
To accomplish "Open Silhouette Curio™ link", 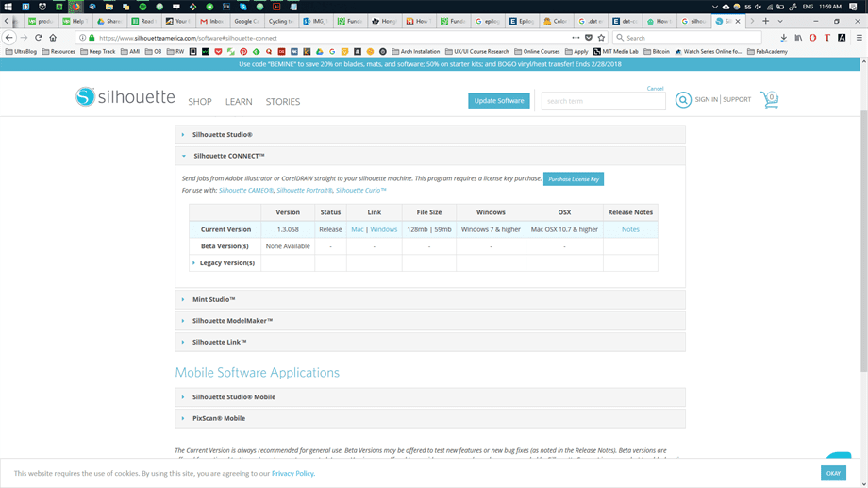I will [361, 190].
